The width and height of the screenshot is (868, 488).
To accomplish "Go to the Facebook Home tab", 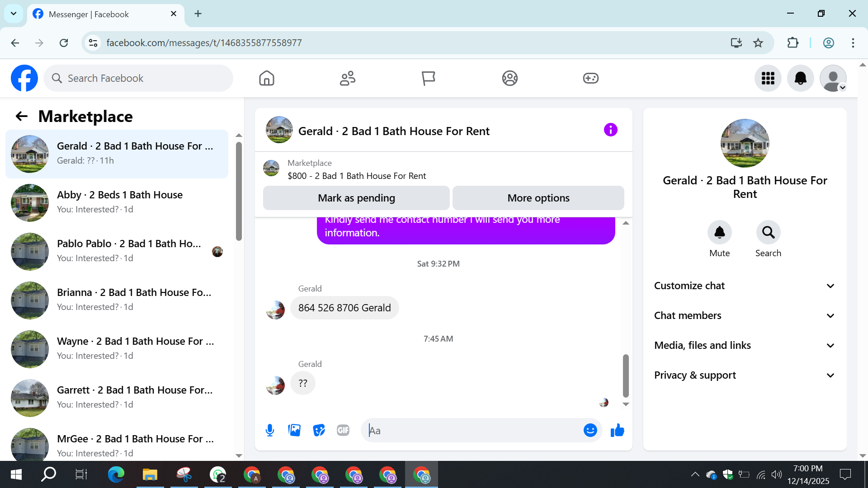I will 267,78.
